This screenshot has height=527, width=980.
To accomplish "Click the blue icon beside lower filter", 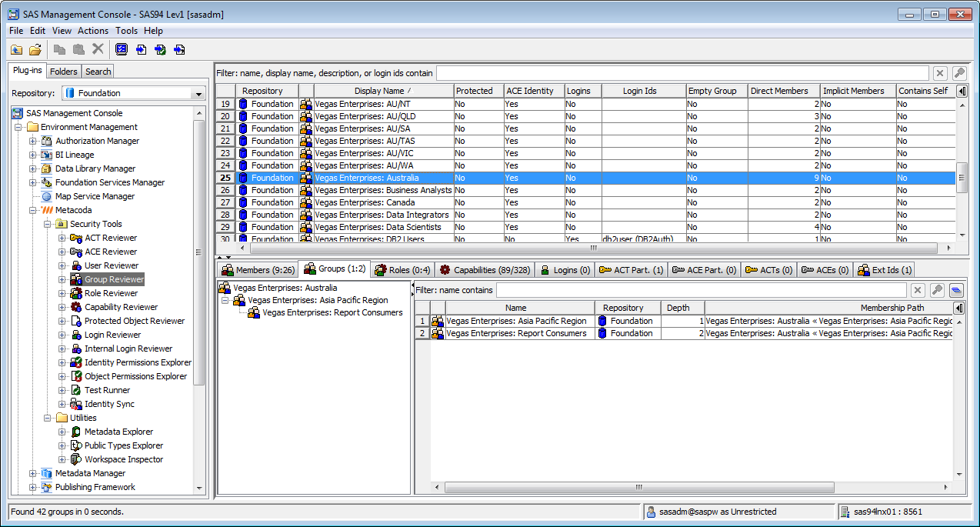I will tap(956, 290).
